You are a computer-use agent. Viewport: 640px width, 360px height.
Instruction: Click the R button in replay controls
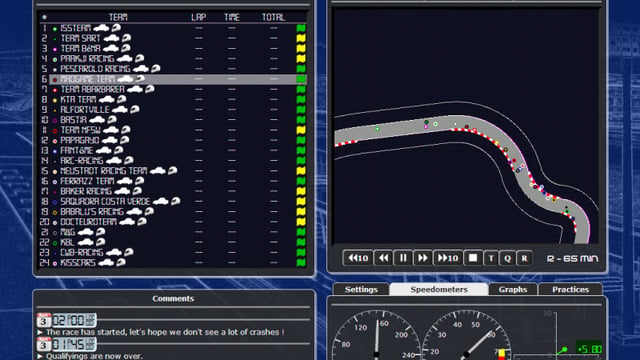click(x=524, y=258)
